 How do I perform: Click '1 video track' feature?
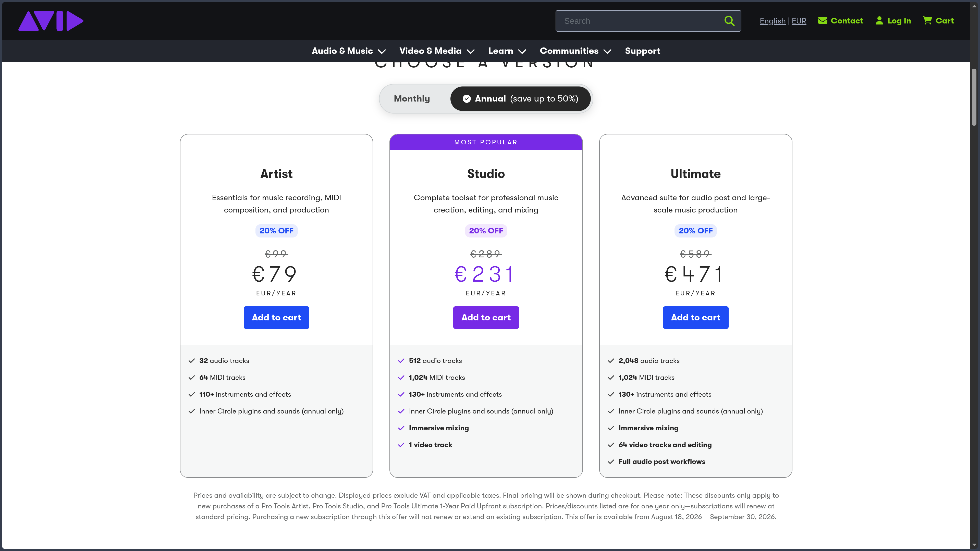[x=431, y=445]
